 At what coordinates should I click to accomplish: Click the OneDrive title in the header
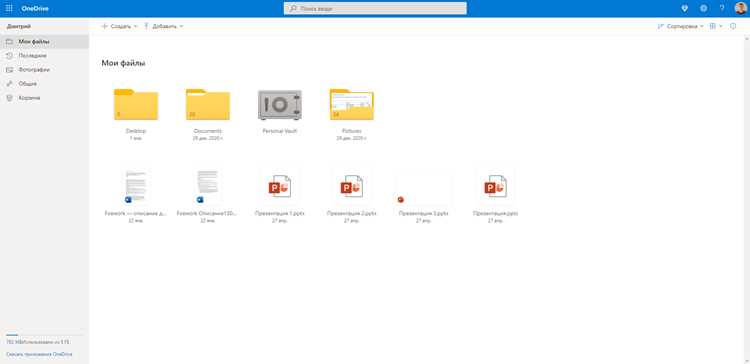pyautogui.click(x=35, y=9)
